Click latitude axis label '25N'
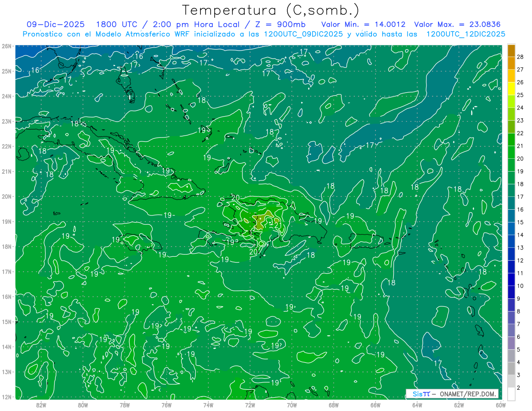 (x=7, y=71)
